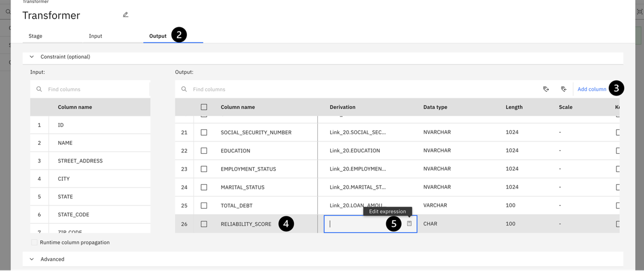644x271 pixels.
Task: Click background search icon at top left
Action: coord(8,12)
